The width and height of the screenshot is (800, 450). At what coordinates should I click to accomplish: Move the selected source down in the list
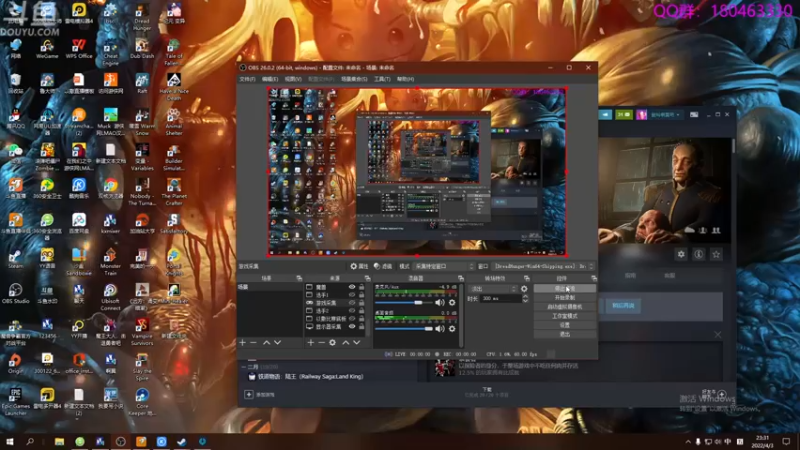(357, 342)
